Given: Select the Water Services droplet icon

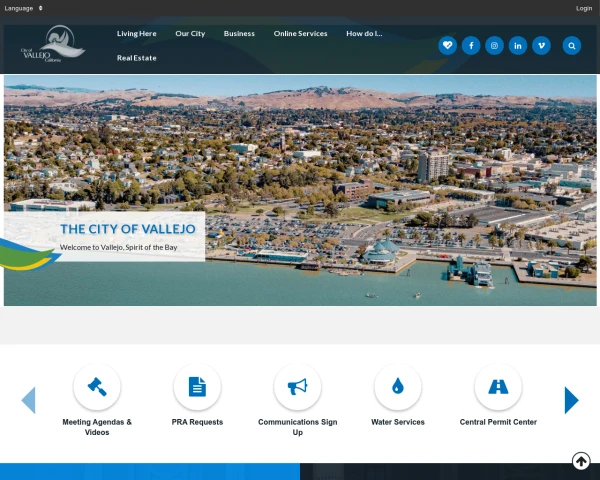Looking at the screenshot, I should click(x=397, y=387).
